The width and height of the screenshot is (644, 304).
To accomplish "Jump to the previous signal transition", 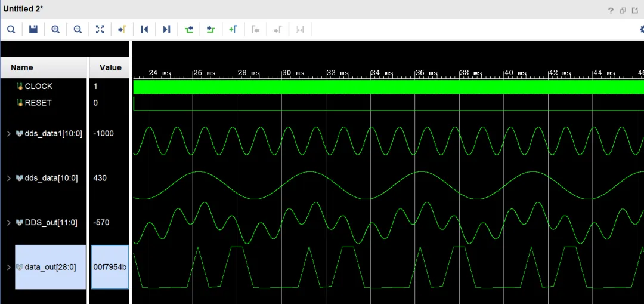I will [x=189, y=29].
